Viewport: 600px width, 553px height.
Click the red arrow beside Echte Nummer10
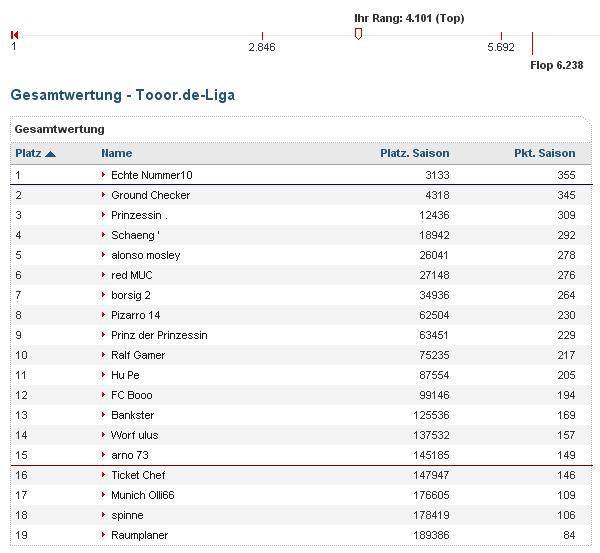(104, 175)
